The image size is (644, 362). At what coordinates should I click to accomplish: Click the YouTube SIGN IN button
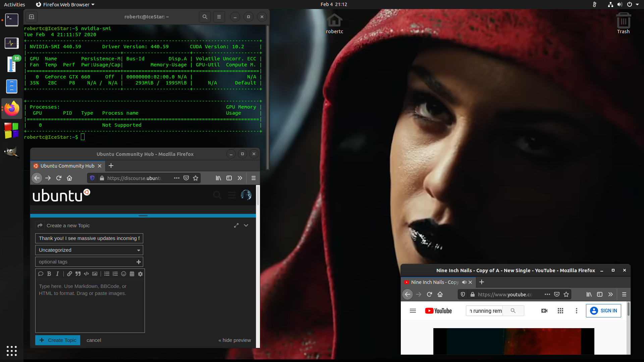[603, 311]
